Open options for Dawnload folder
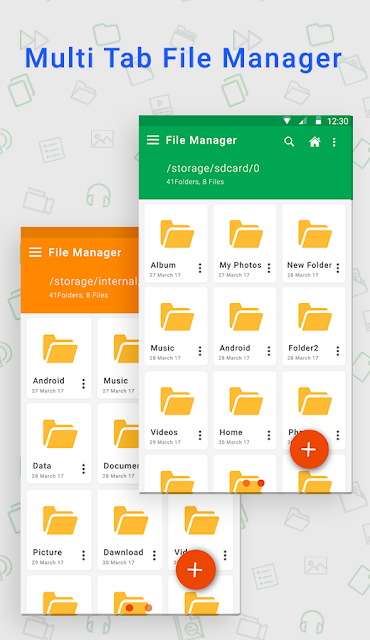Viewport: 370px width, 640px height. 154,555
